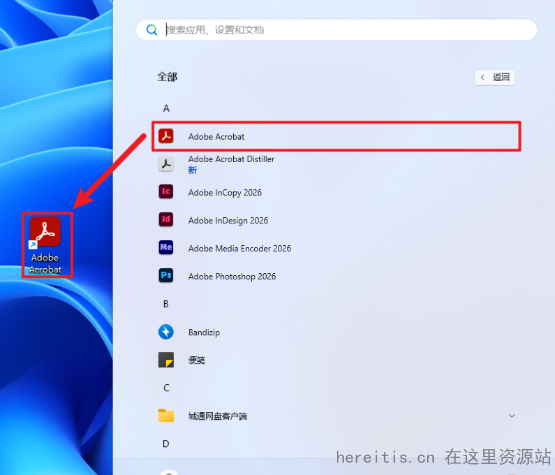Click the Adobe Photoshop 2026 icon
Image resolution: width=555 pixels, height=475 pixels.
tap(166, 276)
